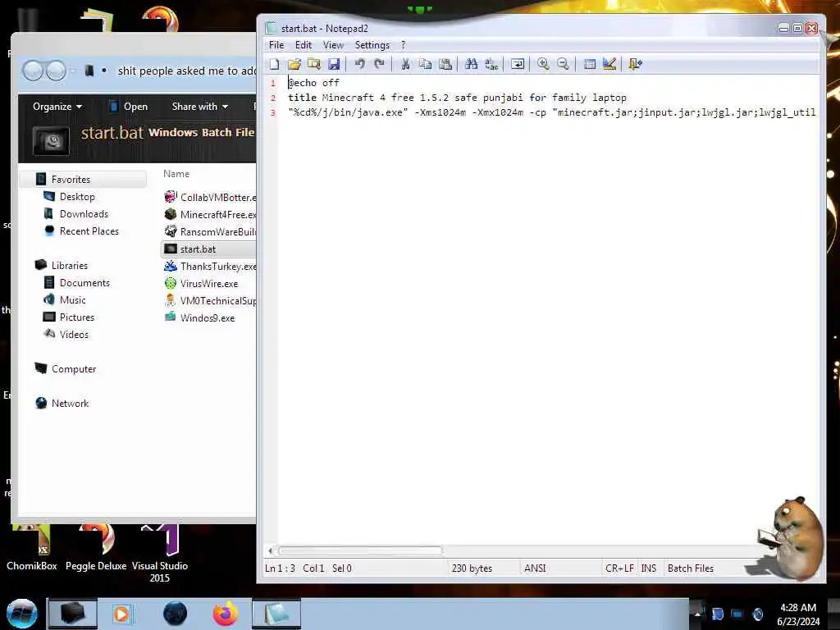Click the Open button in Explorer toolbar
The height and width of the screenshot is (630, 840).
tap(129, 107)
